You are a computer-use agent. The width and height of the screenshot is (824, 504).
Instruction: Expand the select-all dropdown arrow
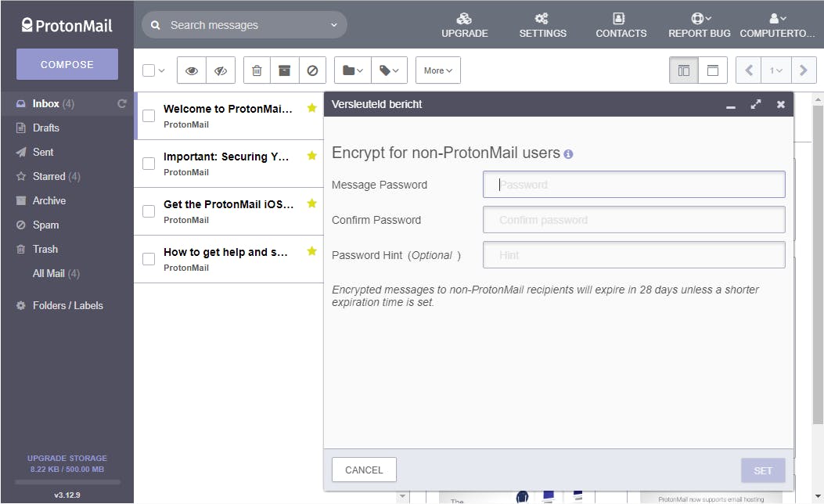coord(162,70)
